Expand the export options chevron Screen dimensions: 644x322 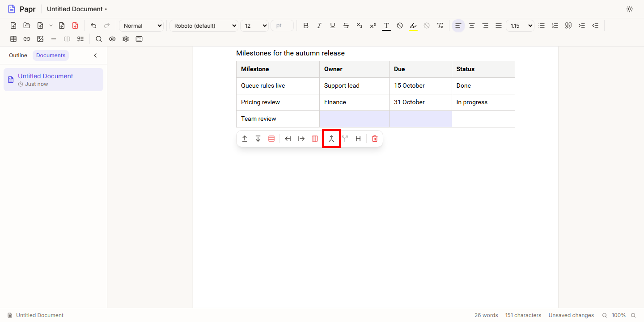pos(51,25)
